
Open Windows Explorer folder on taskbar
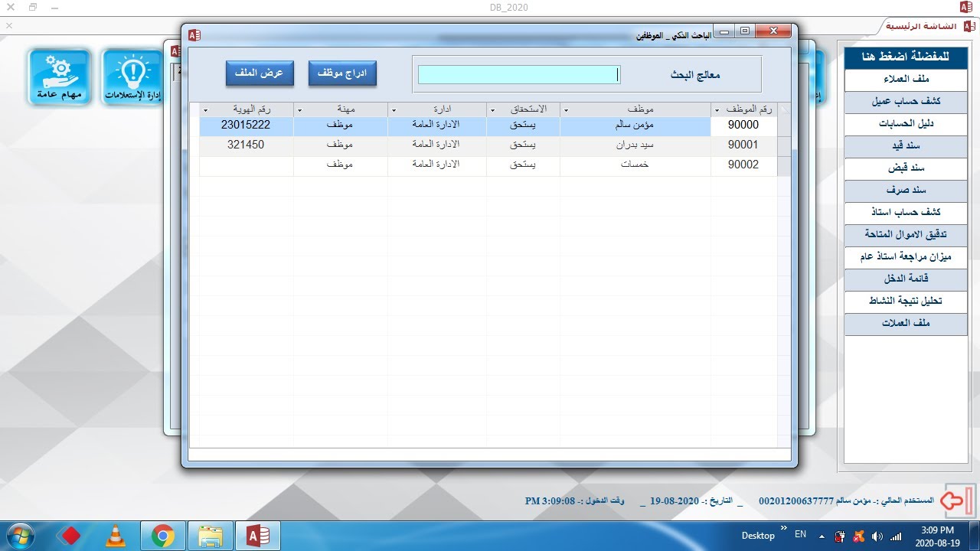(209, 536)
